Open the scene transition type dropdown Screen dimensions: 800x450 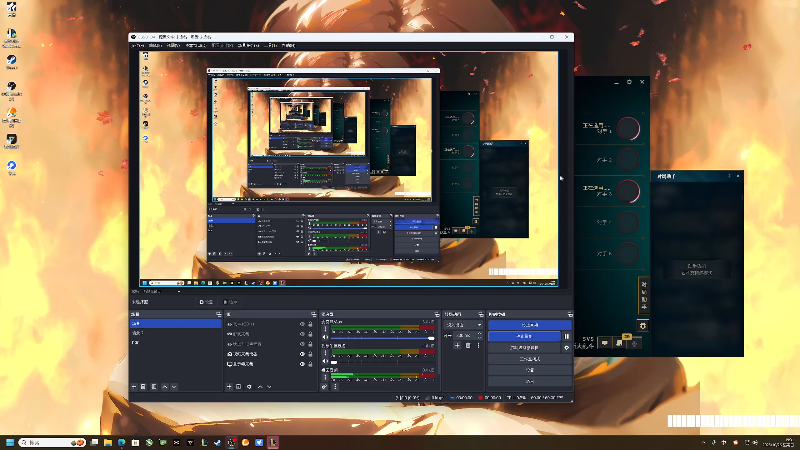pyautogui.click(x=463, y=325)
